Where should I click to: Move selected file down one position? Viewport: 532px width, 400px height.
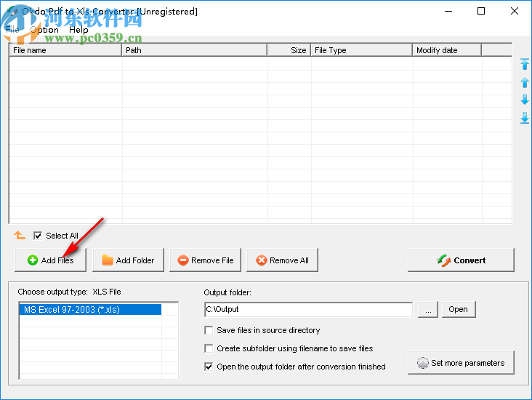coord(525,100)
